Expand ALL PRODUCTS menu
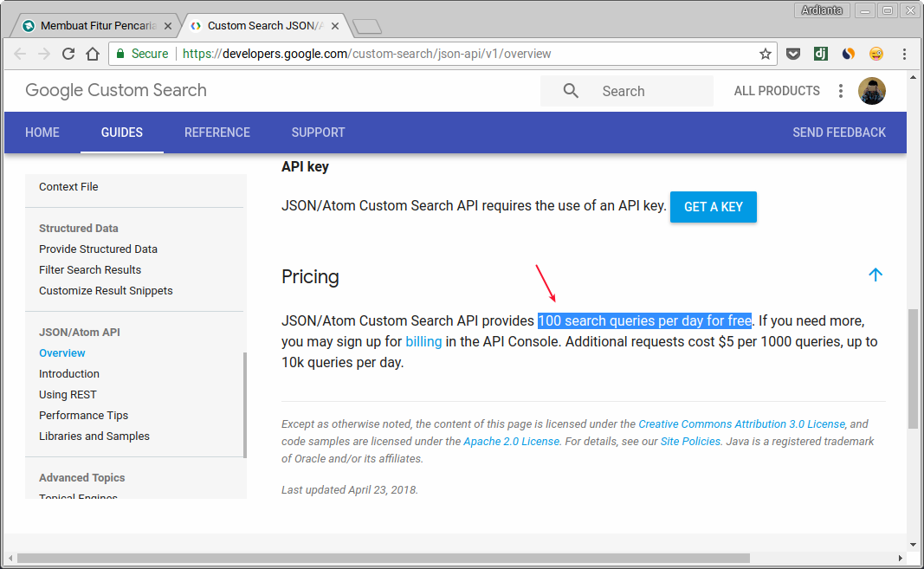924x569 pixels. (777, 91)
